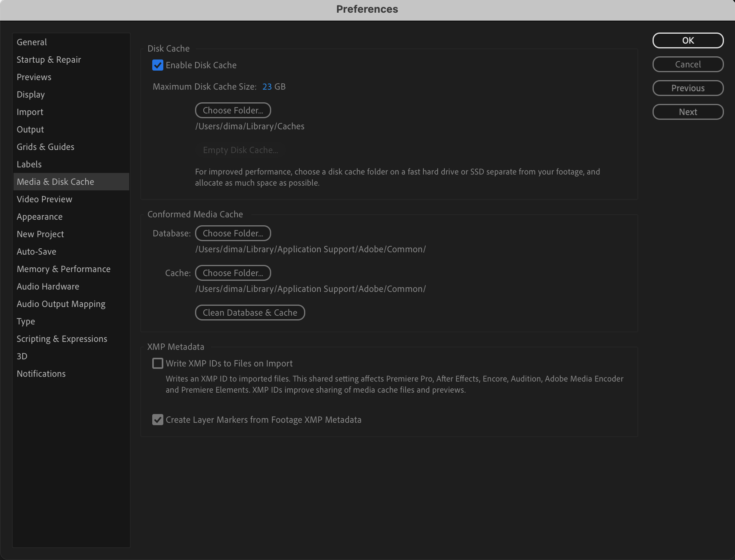
Task: Open the General preferences category
Action: click(x=32, y=42)
